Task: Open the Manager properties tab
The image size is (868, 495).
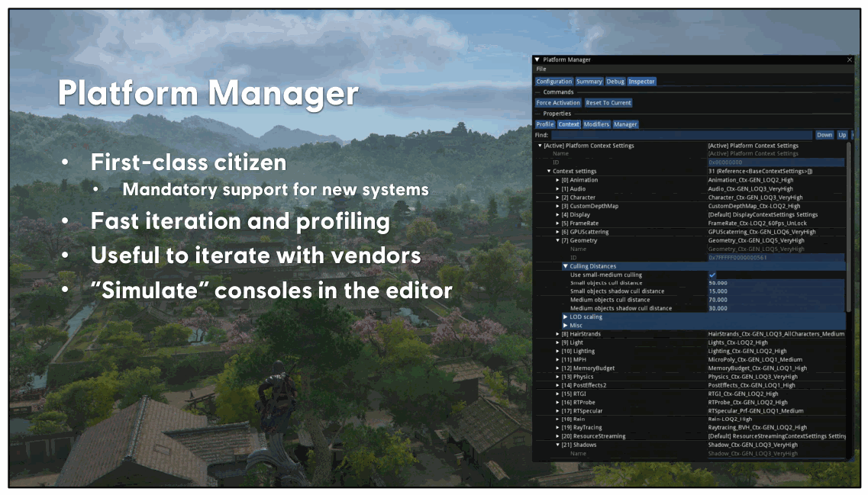Action: pyautogui.click(x=625, y=124)
